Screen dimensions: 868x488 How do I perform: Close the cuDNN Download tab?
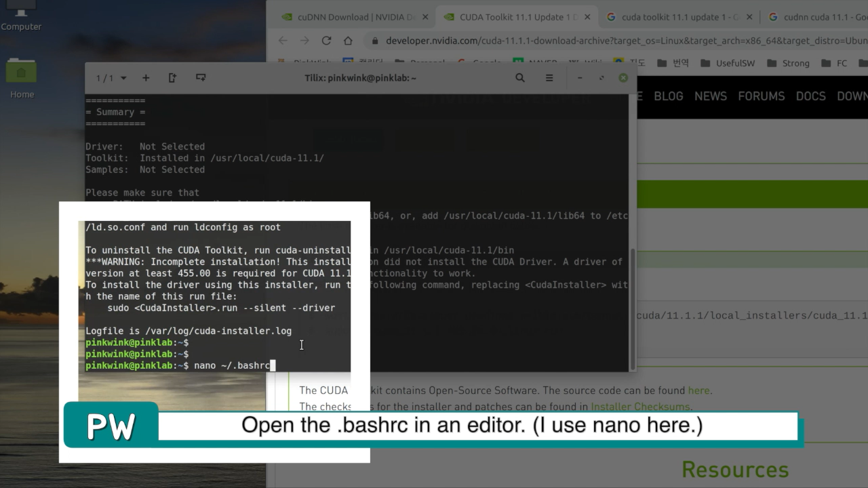coord(425,18)
